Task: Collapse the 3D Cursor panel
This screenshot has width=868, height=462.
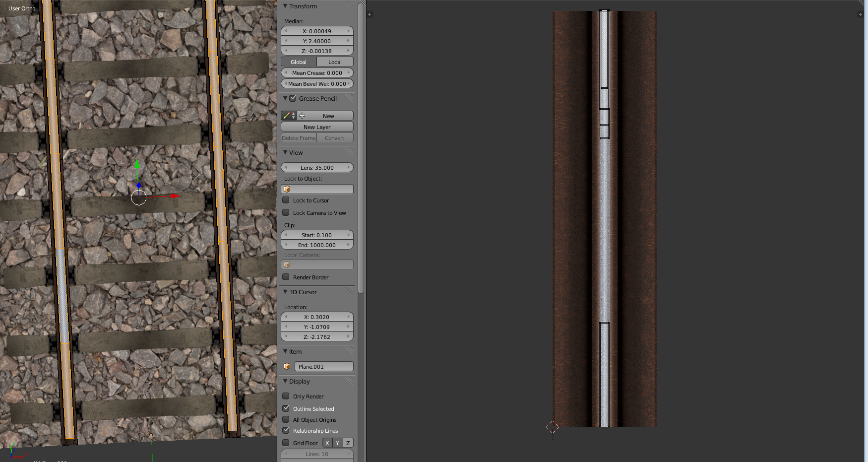Action: [285, 292]
